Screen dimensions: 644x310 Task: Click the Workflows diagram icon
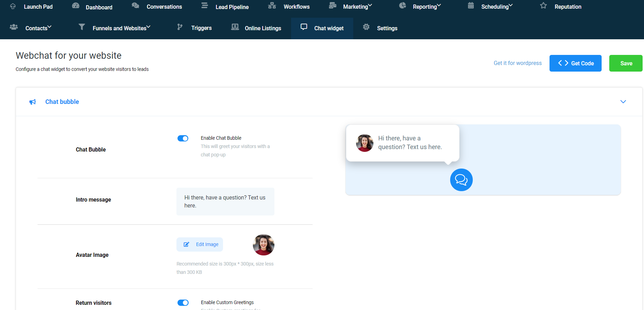click(272, 6)
